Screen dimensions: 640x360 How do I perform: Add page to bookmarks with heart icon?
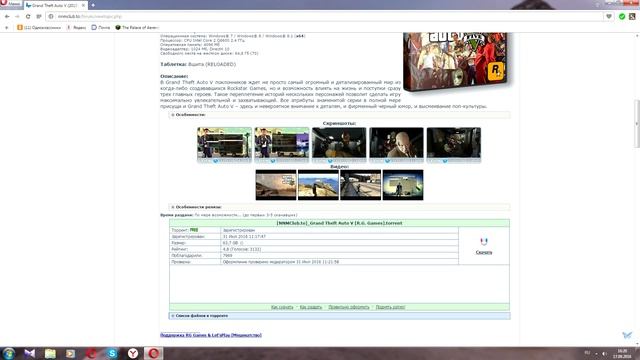[x=609, y=16]
